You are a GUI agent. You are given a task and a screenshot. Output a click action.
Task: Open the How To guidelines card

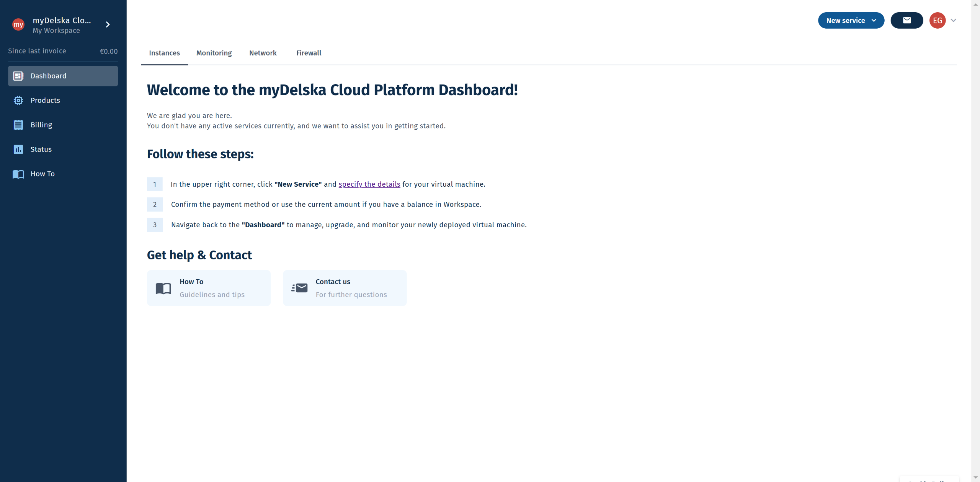209,288
